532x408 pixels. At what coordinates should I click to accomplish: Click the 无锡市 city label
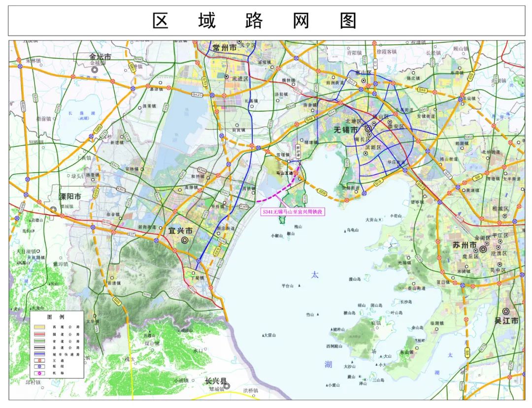tap(346, 129)
